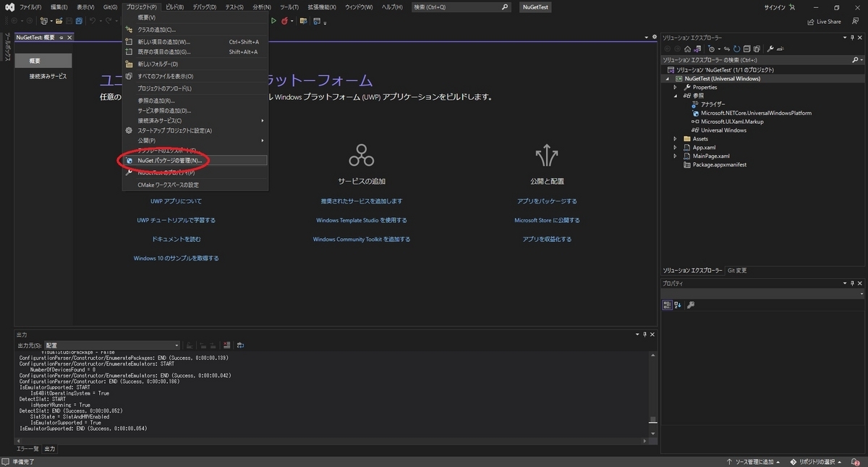868x467 pixels.
Task: Click Show All Files icon in Solution Explorer
Action: (757, 49)
